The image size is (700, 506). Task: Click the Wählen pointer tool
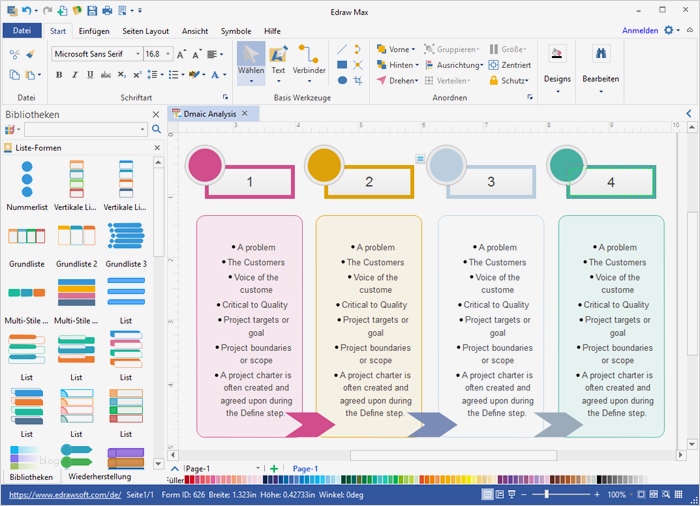pos(251,63)
